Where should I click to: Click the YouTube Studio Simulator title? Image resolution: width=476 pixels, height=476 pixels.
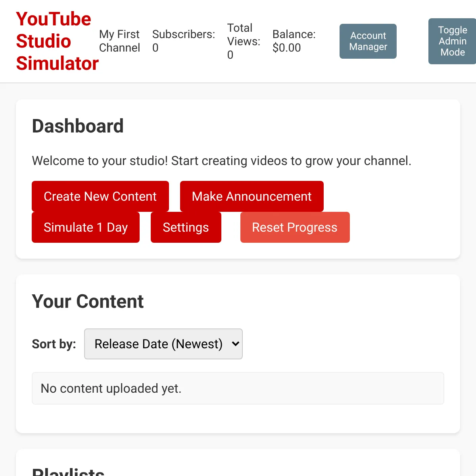click(57, 41)
